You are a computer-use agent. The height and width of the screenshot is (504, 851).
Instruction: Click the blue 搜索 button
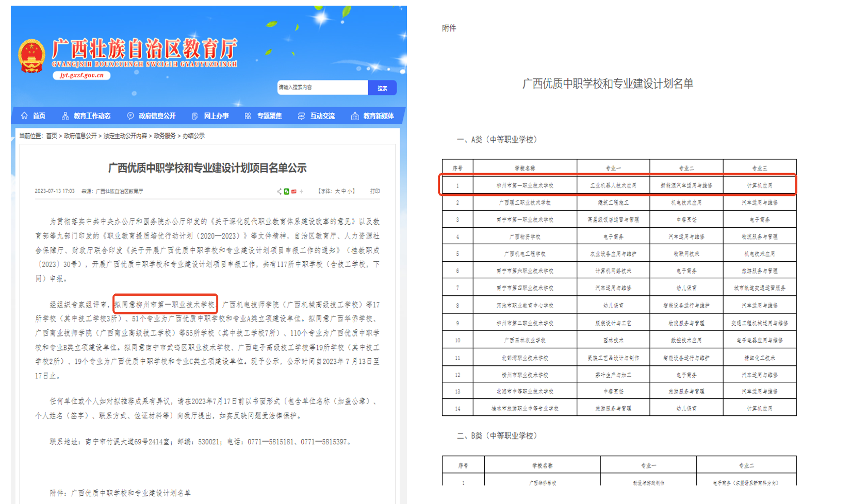tap(382, 88)
